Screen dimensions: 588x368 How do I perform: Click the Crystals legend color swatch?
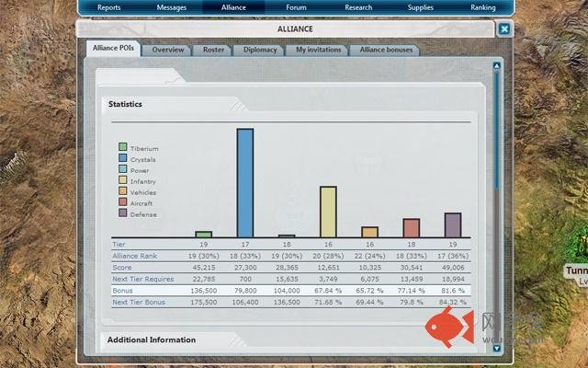coord(122,157)
